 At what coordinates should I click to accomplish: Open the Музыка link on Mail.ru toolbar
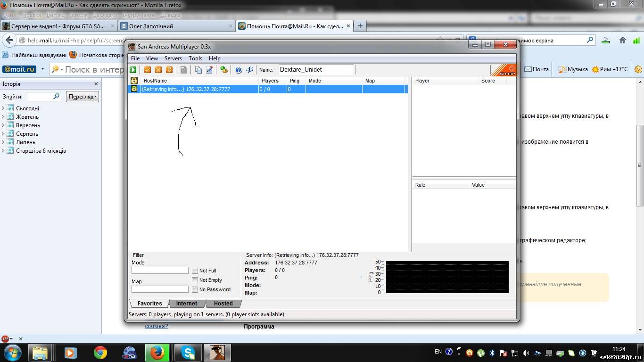[x=573, y=69]
